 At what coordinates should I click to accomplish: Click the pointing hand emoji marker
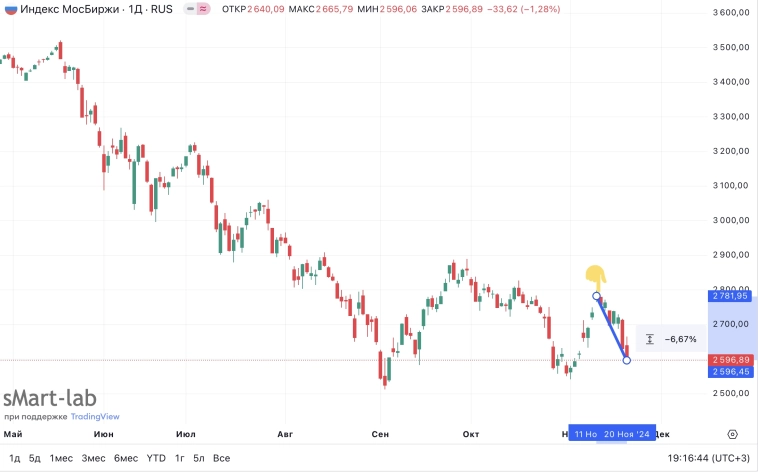pyautogui.click(x=595, y=275)
